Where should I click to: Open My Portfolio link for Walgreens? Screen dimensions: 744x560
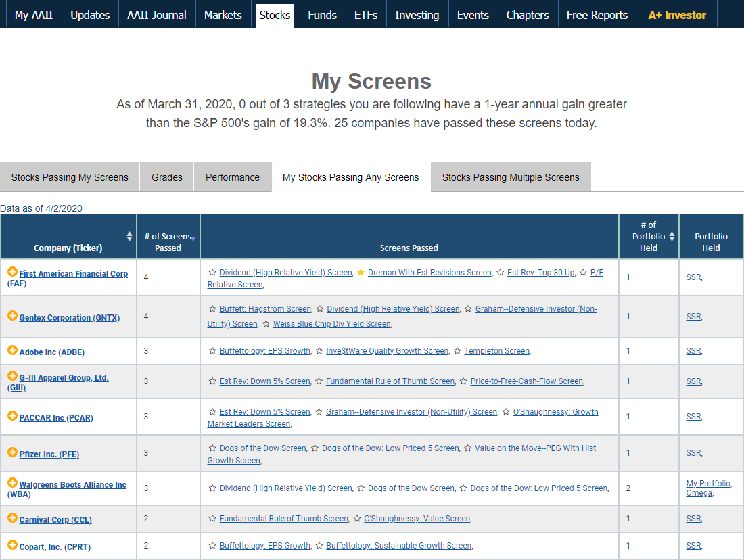click(708, 483)
